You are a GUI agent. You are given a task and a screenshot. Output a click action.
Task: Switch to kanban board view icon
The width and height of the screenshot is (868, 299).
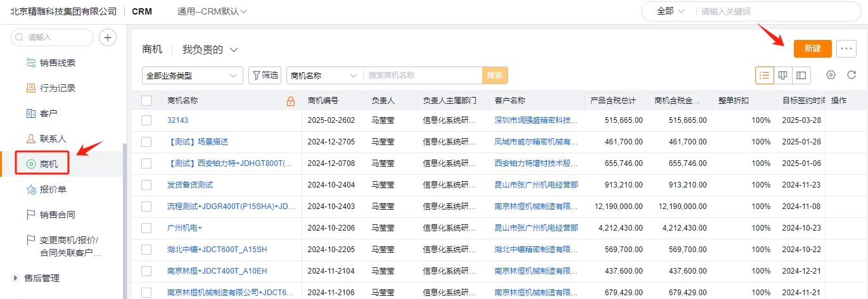(x=783, y=75)
